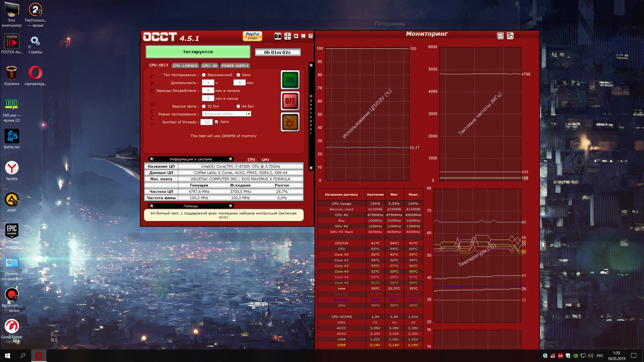The height and width of the screenshot is (362, 644).
Task: Click the test progress timer bar
Action: coord(277,52)
